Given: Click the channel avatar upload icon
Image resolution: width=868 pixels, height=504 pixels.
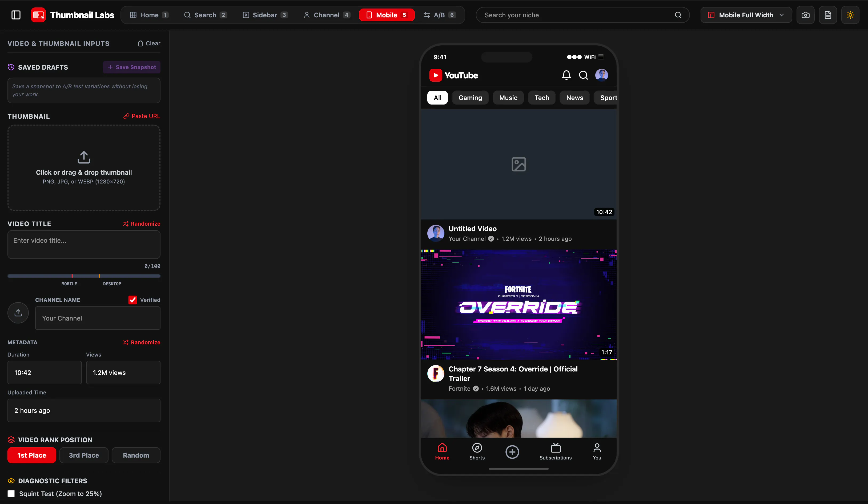Looking at the screenshot, I should (18, 313).
